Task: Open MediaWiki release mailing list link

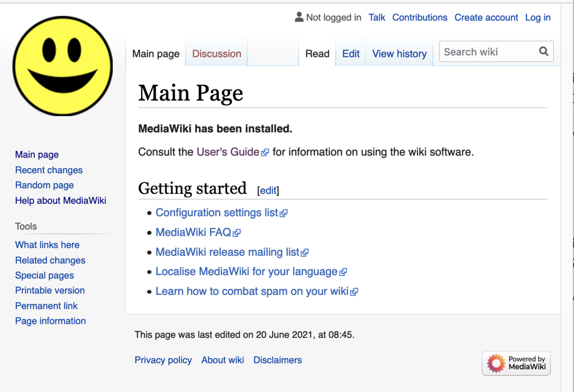Action: [227, 252]
